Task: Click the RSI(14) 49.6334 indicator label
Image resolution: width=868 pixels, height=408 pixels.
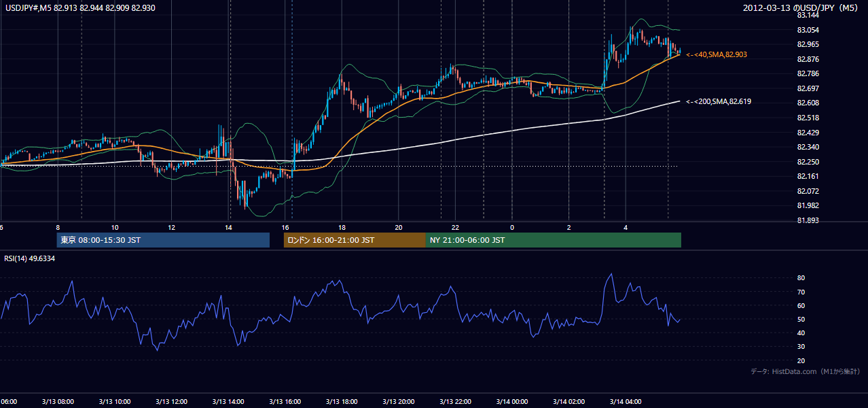Action: point(30,258)
